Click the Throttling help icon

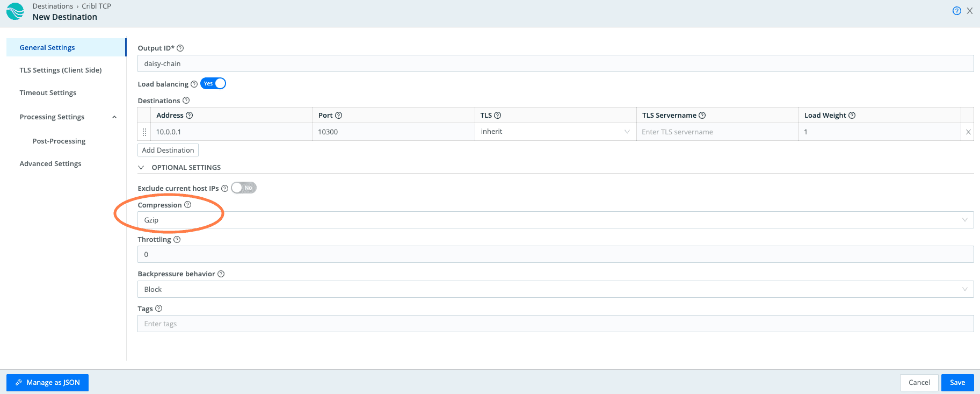pyautogui.click(x=177, y=239)
